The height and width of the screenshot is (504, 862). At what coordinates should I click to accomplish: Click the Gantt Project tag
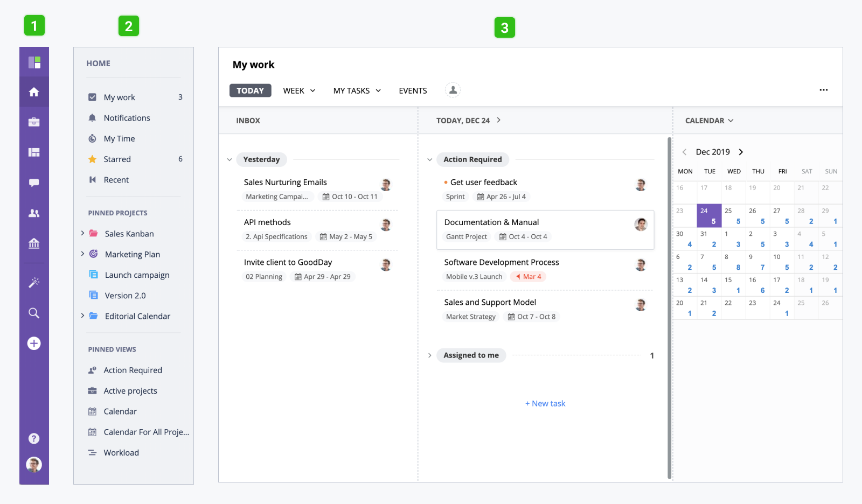466,237
